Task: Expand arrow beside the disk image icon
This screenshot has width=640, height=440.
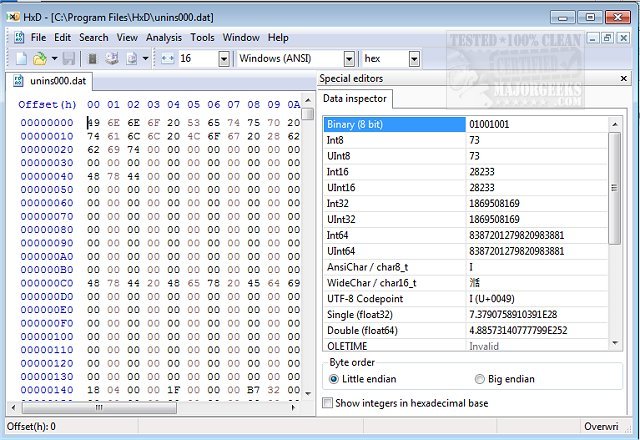Action: (145, 59)
